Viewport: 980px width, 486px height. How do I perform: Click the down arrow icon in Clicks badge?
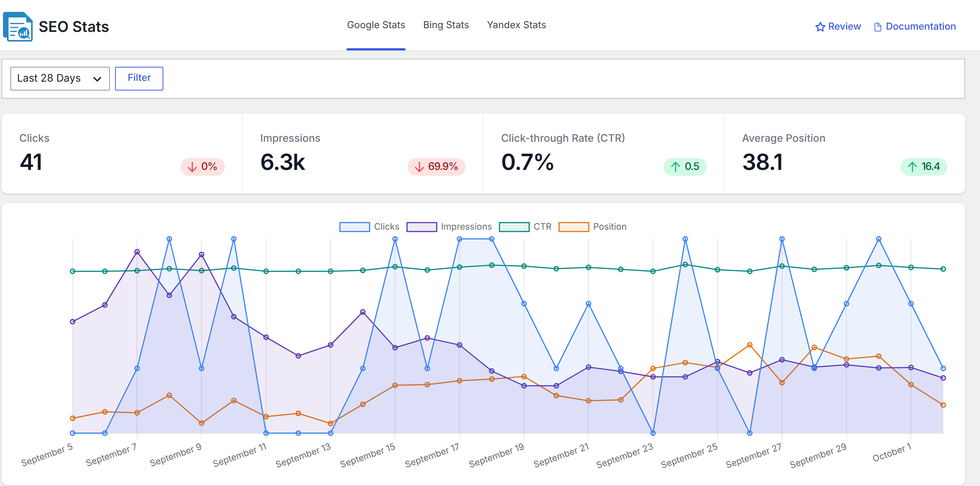(192, 167)
